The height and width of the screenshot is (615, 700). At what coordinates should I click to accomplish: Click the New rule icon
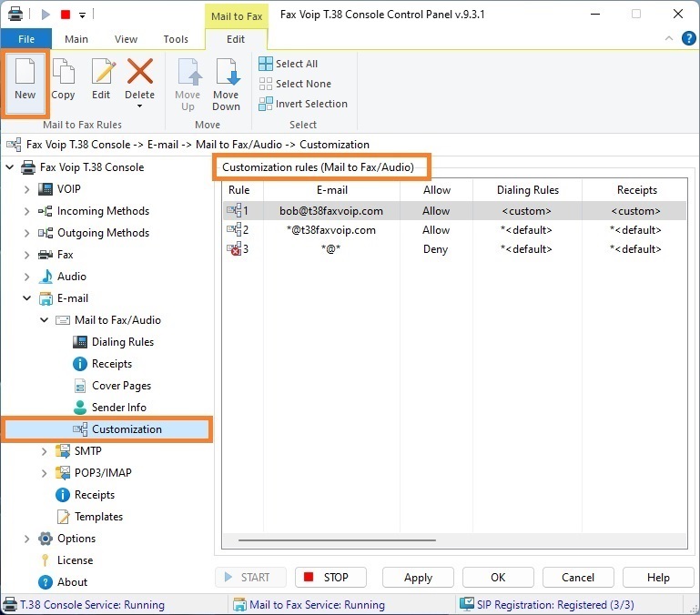tap(25, 71)
